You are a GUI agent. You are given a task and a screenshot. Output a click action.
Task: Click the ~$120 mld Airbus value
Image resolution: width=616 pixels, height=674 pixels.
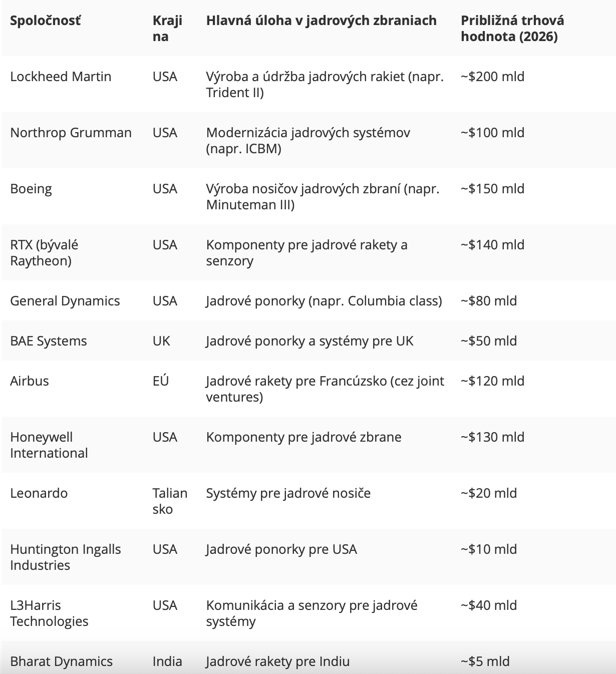point(492,381)
